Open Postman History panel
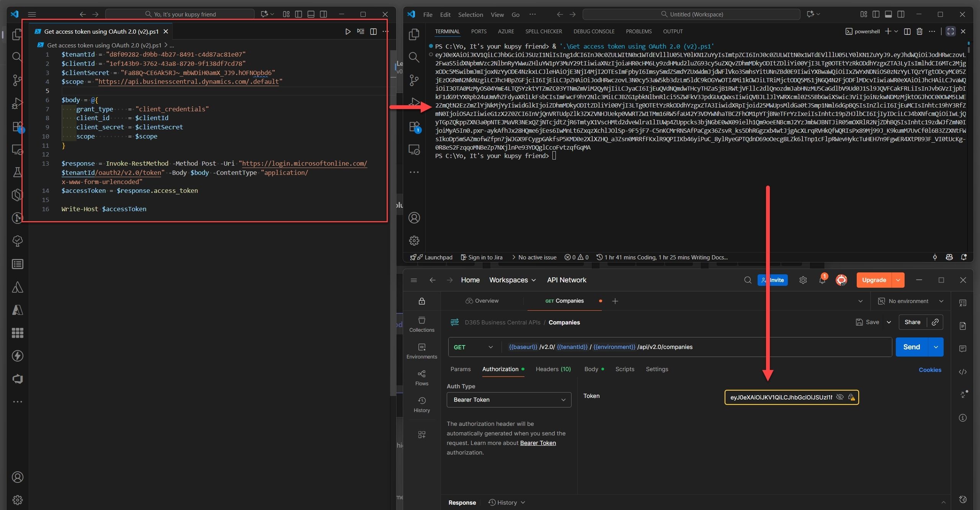Screen dimensions: 980x510 click(421, 405)
